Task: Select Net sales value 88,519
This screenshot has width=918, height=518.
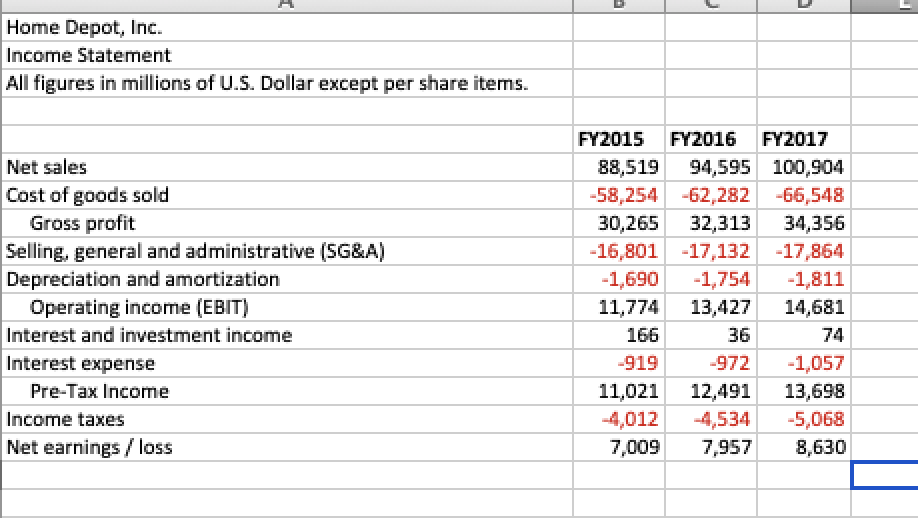Action: coord(619,167)
